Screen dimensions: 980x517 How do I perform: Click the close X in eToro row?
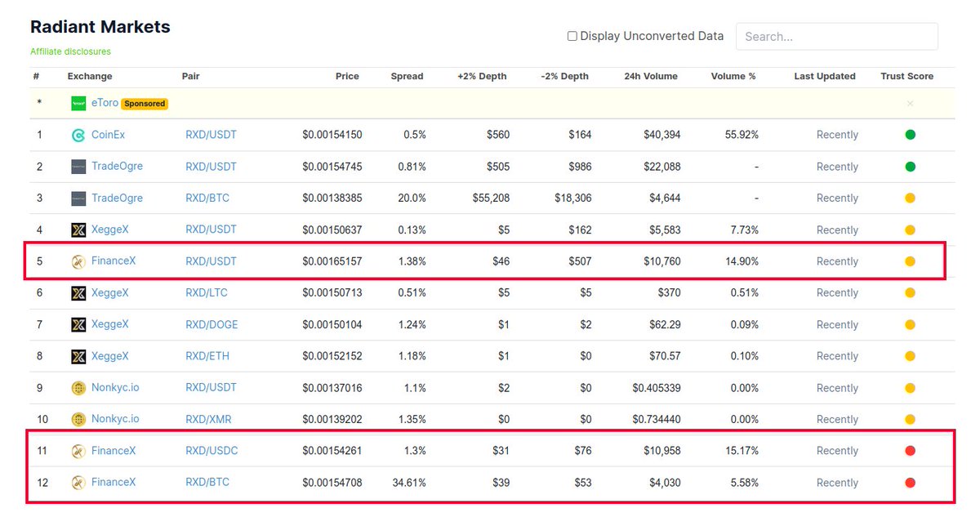click(910, 104)
